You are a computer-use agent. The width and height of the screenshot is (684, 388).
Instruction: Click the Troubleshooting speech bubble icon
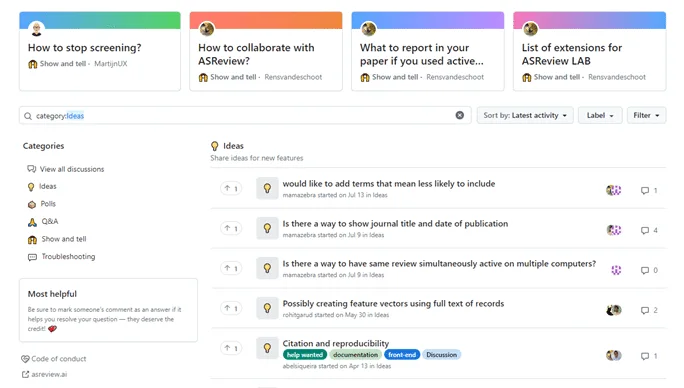coord(32,257)
